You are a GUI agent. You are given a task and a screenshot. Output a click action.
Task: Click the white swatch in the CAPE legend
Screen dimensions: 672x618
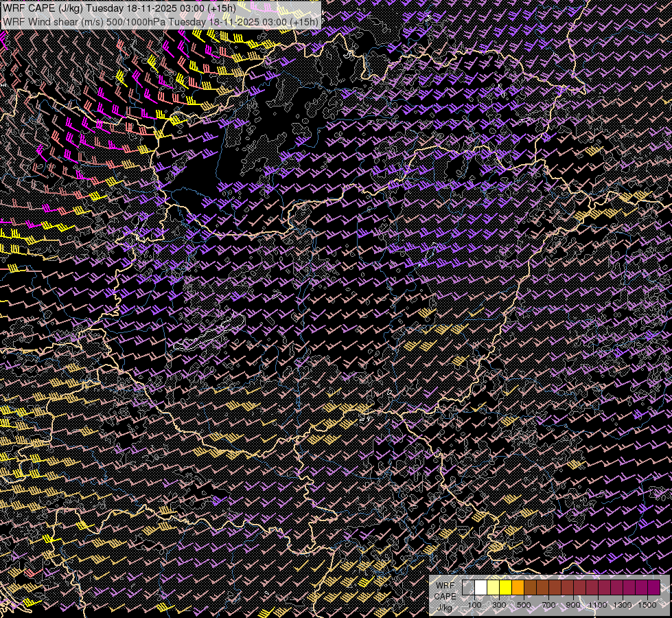tap(480, 587)
